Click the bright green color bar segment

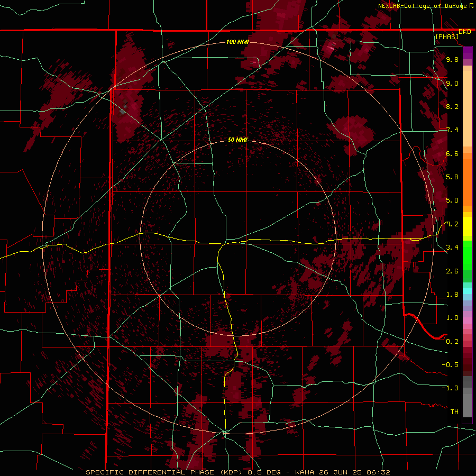point(467,255)
